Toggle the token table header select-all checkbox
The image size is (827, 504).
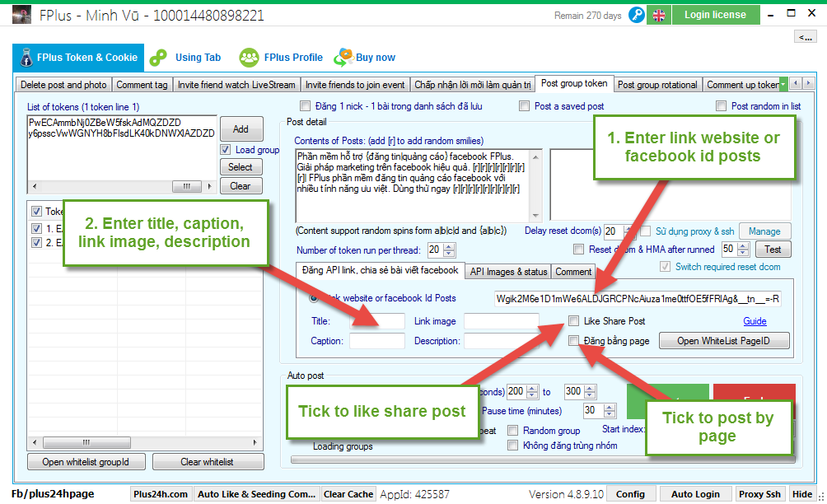point(36,212)
